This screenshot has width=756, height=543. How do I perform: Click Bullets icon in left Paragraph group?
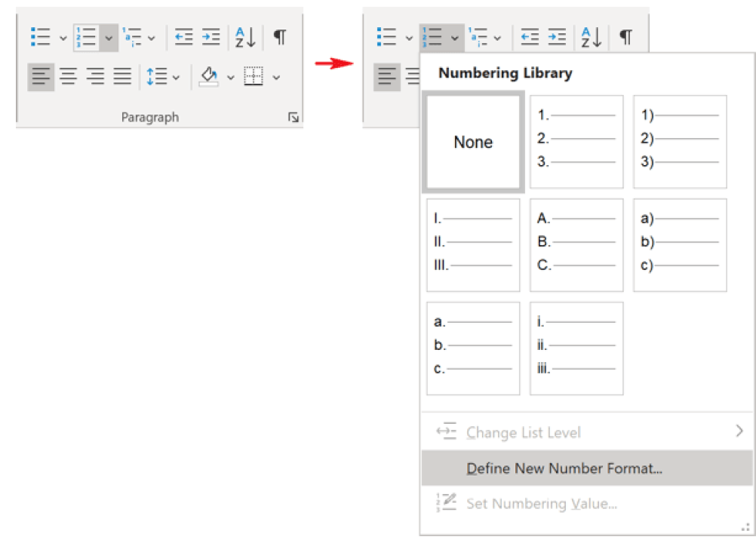[41, 37]
